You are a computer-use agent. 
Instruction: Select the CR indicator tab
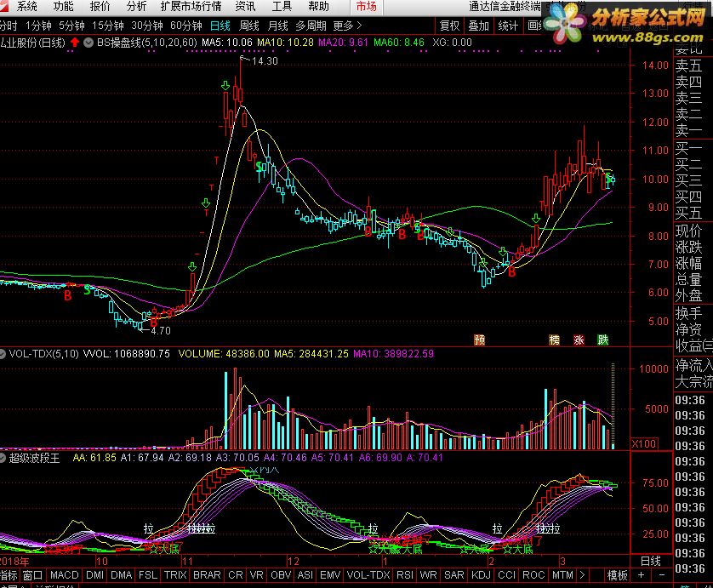tap(236, 575)
